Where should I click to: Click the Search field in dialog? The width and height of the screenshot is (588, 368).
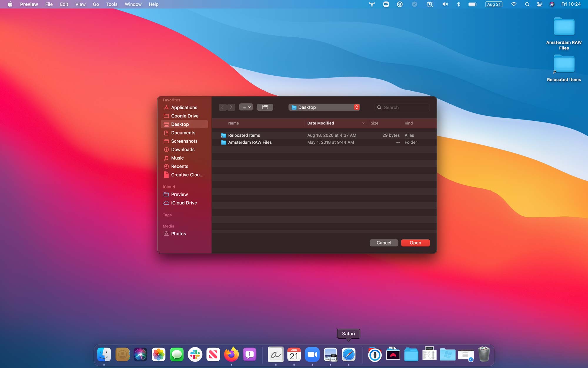tap(404, 107)
